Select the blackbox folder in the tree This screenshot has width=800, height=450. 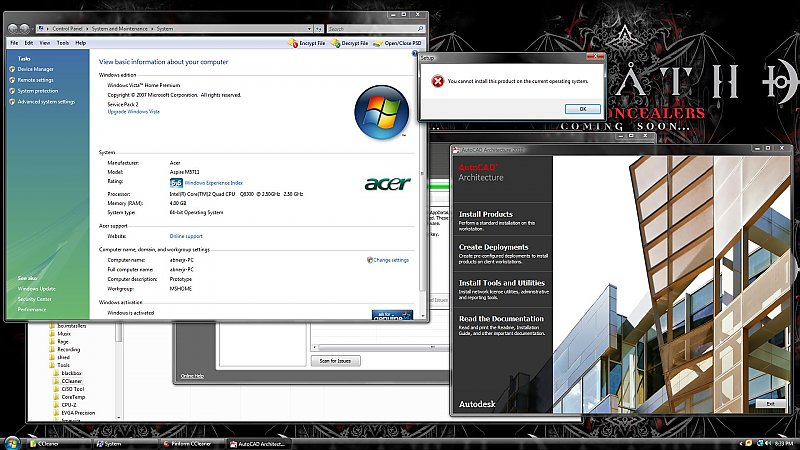(x=67, y=373)
